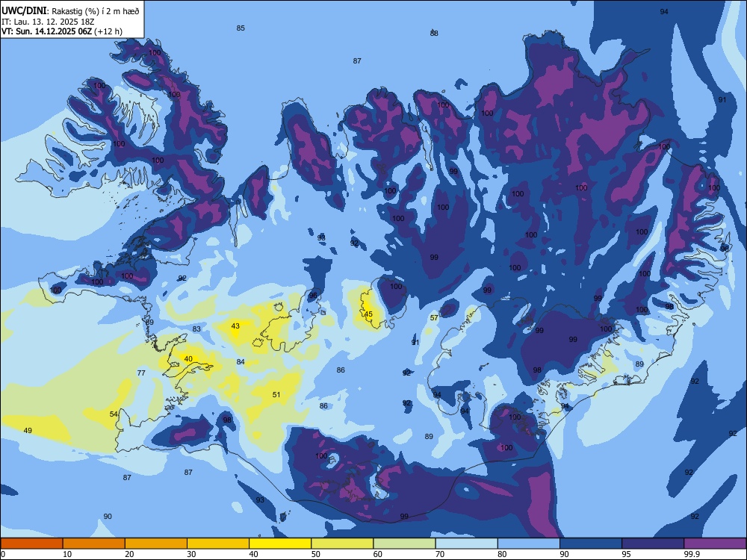
Task: Click the 'VT: Sun. 14.12.2025 06Z (+12 h)' line
Action: [62, 31]
